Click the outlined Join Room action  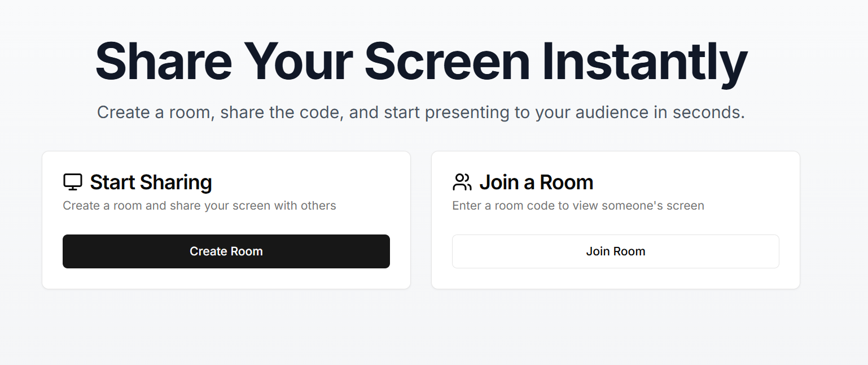[615, 251]
